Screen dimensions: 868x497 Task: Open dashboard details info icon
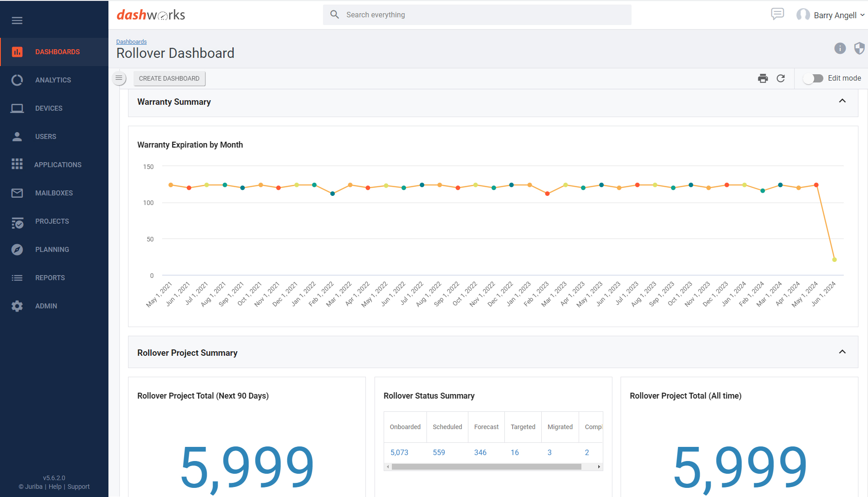840,48
